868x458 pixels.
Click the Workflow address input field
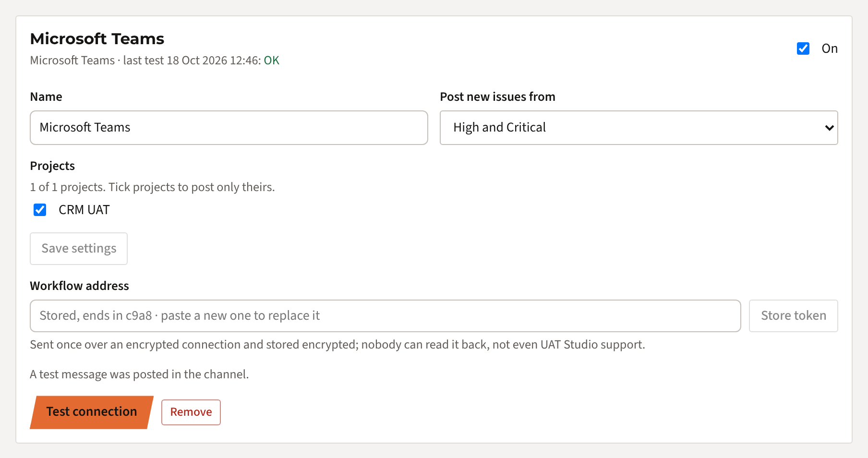(x=386, y=316)
